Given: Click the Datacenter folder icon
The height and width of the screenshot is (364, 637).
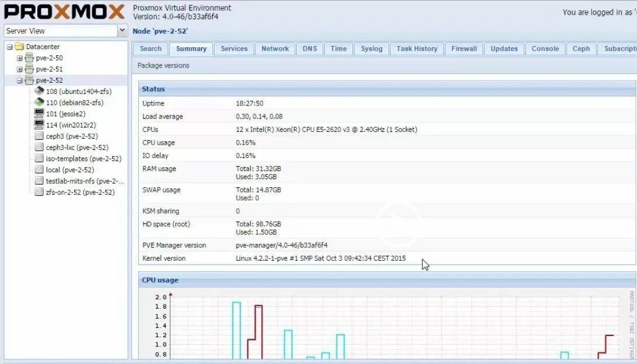Looking at the screenshot, I should [x=19, y=47].
